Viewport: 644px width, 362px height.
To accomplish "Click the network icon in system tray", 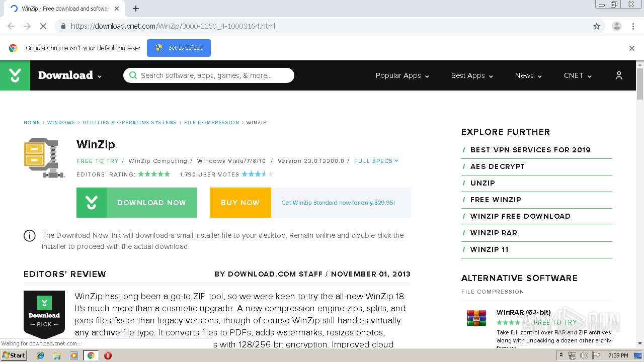I will (x=572, y=355).
